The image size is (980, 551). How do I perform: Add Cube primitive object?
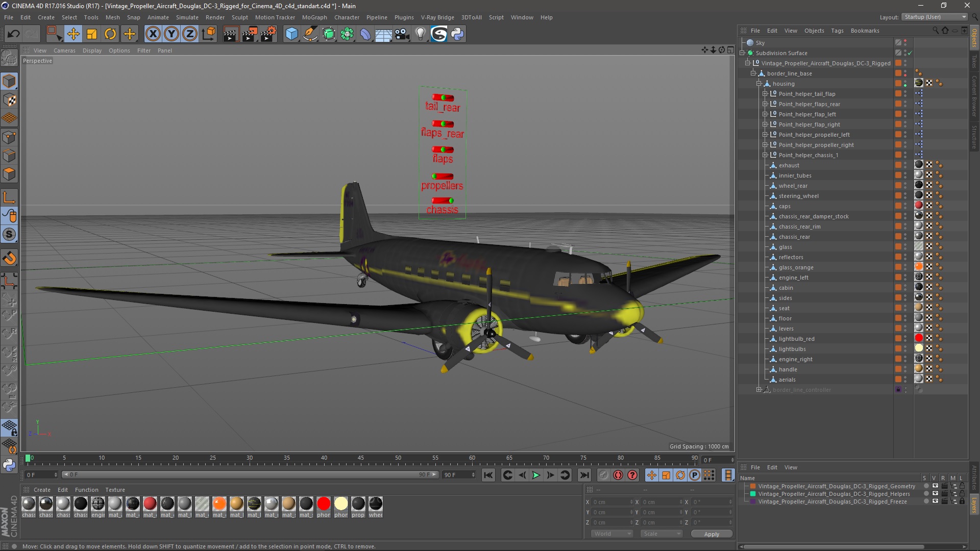pyautogui.click(x=291, y=34)
